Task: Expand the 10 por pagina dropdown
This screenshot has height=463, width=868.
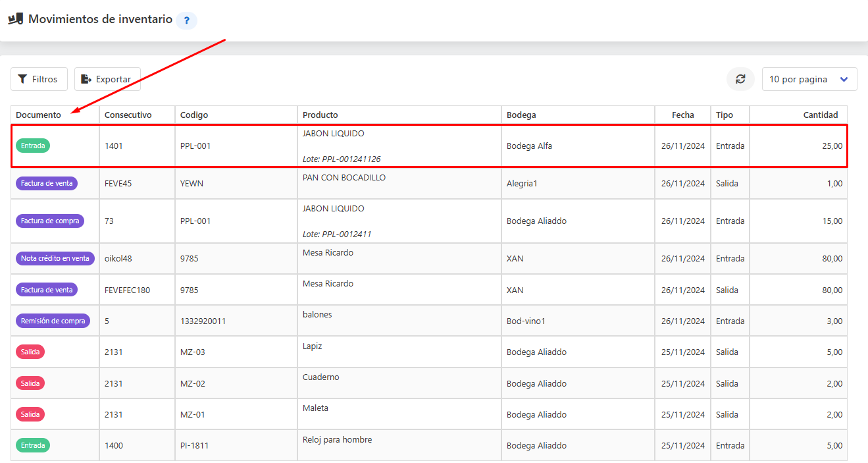Action: tap(809, 79)
